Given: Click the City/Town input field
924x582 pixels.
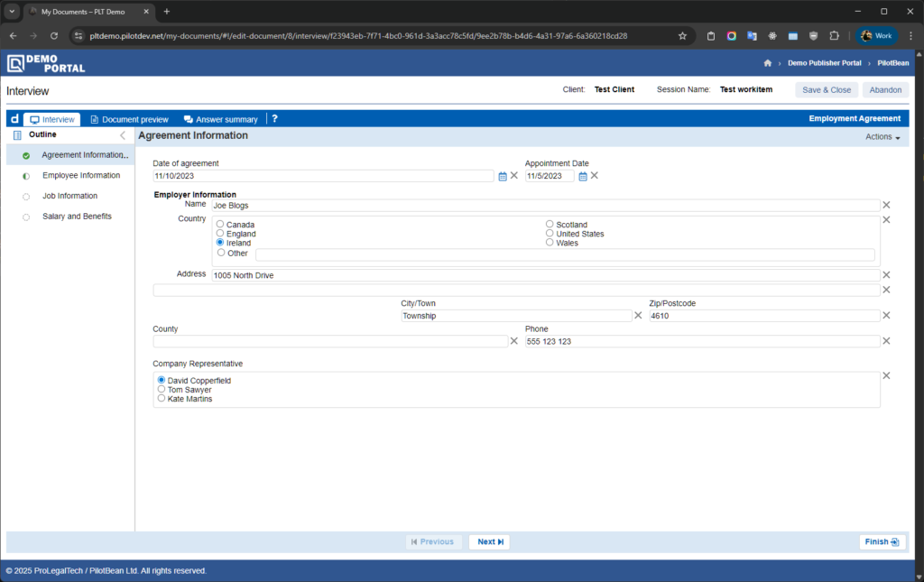Looking at the screenshot, I should pos(516,317).
